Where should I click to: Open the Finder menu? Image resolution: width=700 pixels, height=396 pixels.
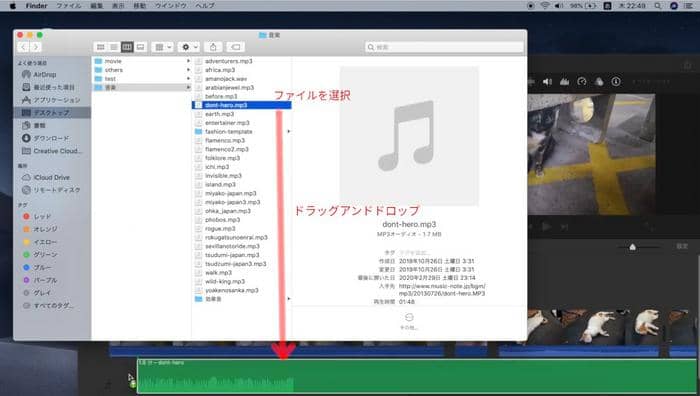click(x=36, y=6)
